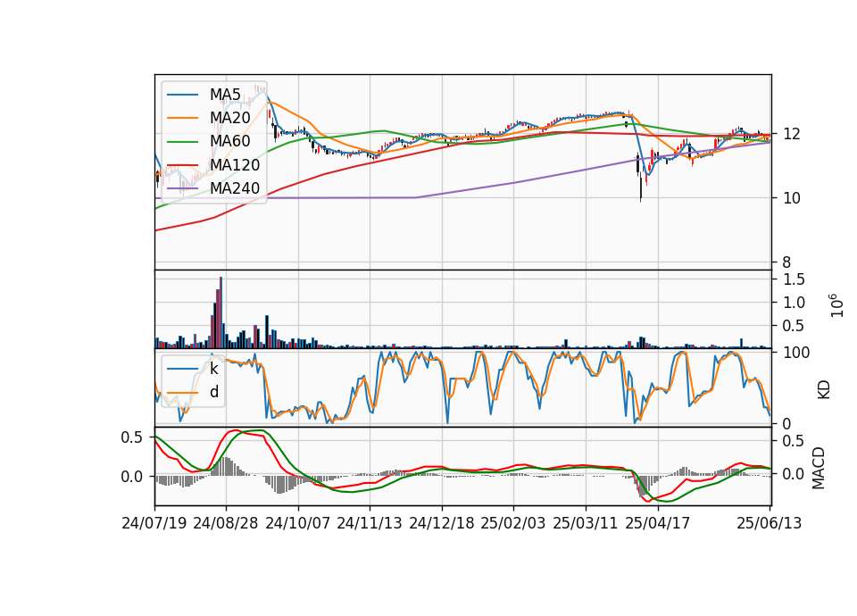
Task: Click the MA5 legend label
Action: point(225,95)
